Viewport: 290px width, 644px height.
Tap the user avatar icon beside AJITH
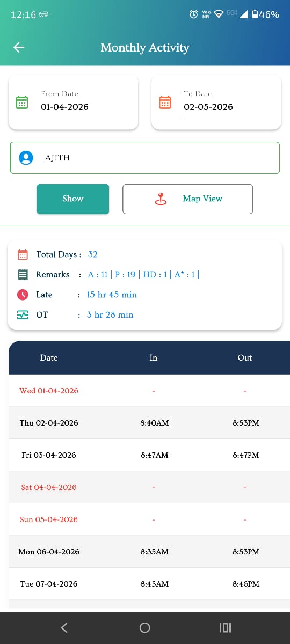coord(26,158)
